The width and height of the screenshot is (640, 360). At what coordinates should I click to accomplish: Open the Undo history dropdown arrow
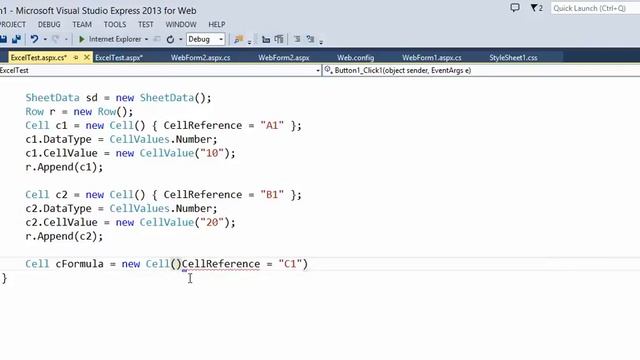tap(45, 40)
